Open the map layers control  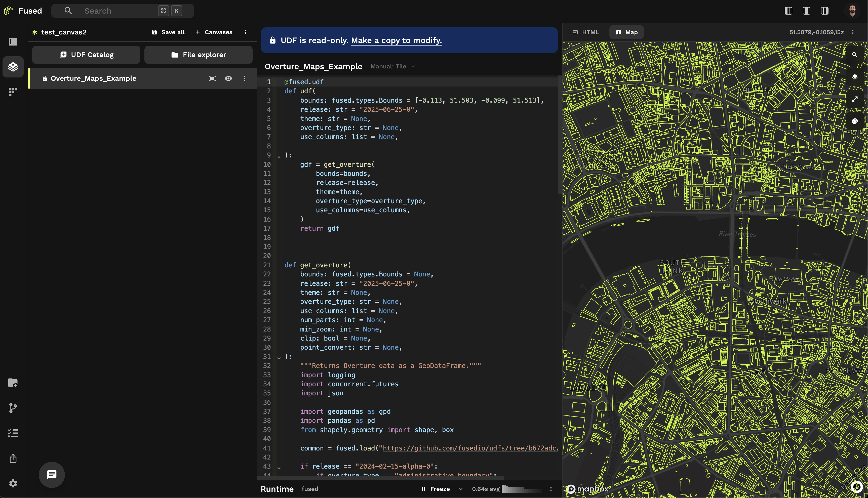[x=855, y=77]
